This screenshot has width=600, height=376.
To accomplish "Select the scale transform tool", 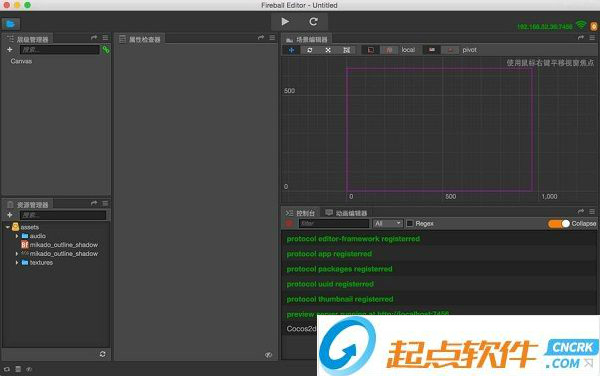I will (328, 50).
